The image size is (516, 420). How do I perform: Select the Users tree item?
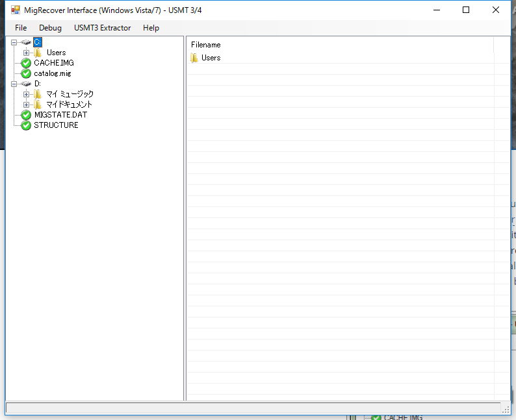point(57,53)
